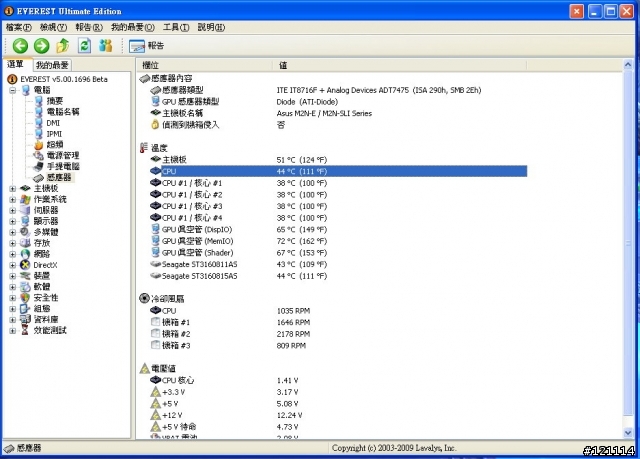Click the 值 column header

tap(400, 65)
